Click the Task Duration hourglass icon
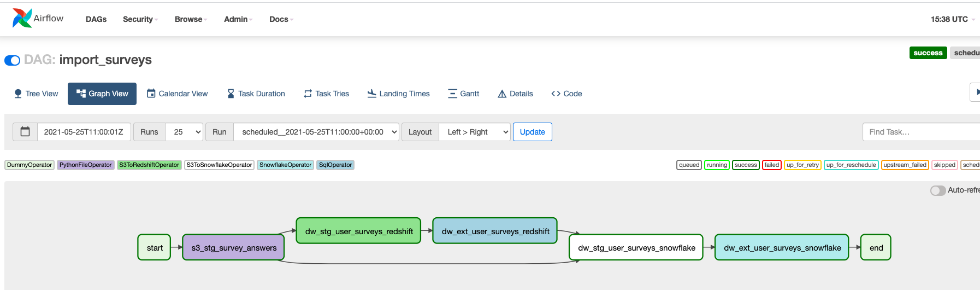This screenshot has width=980, height=290. coord(231,94)
